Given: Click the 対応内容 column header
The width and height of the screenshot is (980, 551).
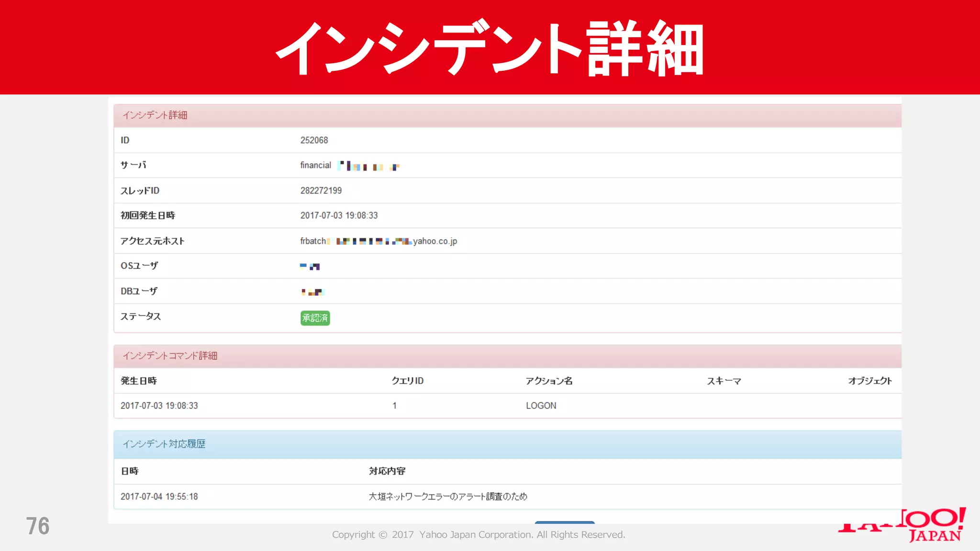Looking at the screenshot, I should coord(387,471).
